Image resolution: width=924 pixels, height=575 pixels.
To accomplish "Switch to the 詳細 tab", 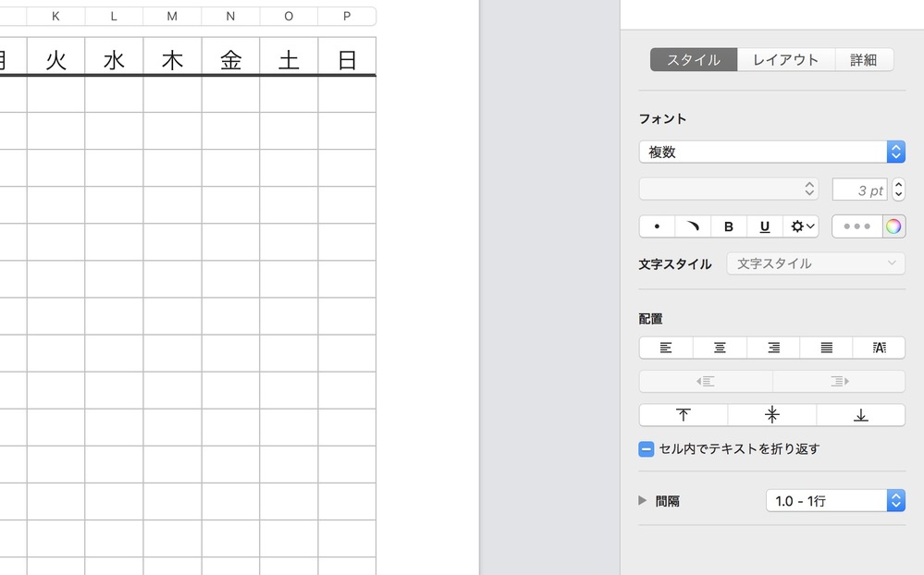I will pyautogui.click(x=864, y=59).
